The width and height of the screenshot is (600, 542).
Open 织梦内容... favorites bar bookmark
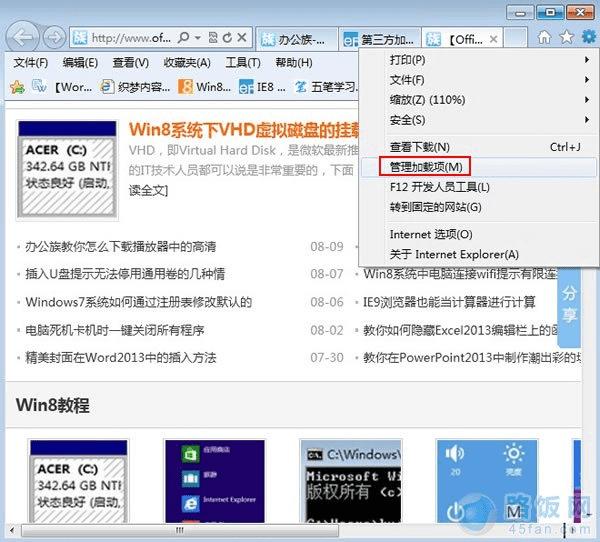[135, 87]
